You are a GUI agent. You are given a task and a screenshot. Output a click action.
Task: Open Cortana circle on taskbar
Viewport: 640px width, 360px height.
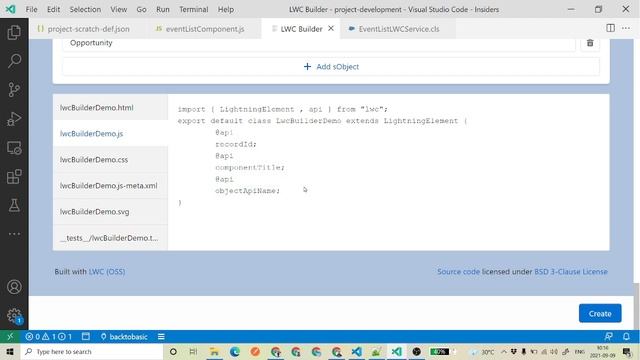pos(173,351)
